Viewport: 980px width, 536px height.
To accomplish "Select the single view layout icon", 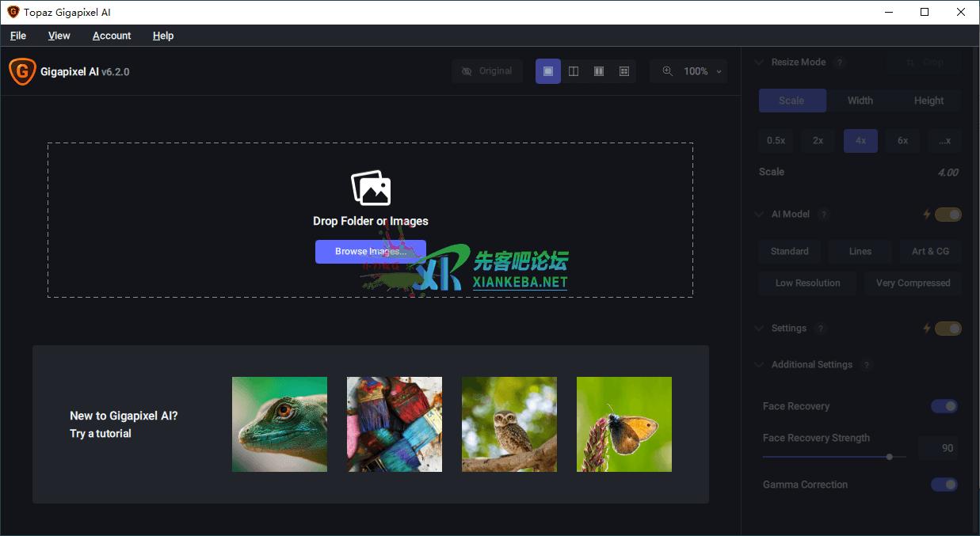I will (548, 71).
